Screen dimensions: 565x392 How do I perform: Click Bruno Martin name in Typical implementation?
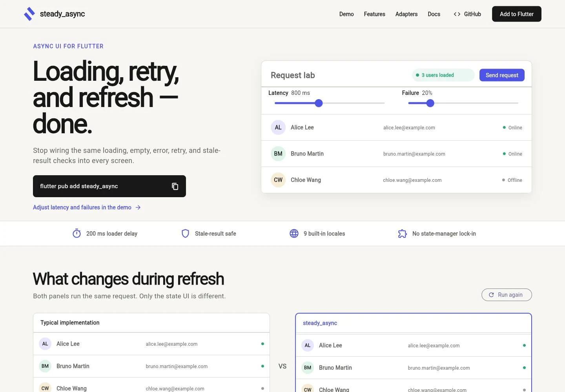click(x=73, y=366)
